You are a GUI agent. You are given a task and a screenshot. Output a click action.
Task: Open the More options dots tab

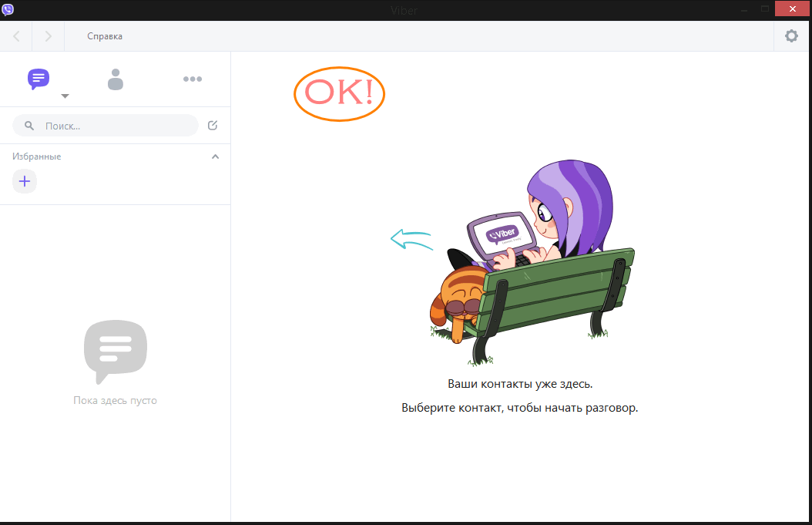pyautogui.click(x=193, y=79)
